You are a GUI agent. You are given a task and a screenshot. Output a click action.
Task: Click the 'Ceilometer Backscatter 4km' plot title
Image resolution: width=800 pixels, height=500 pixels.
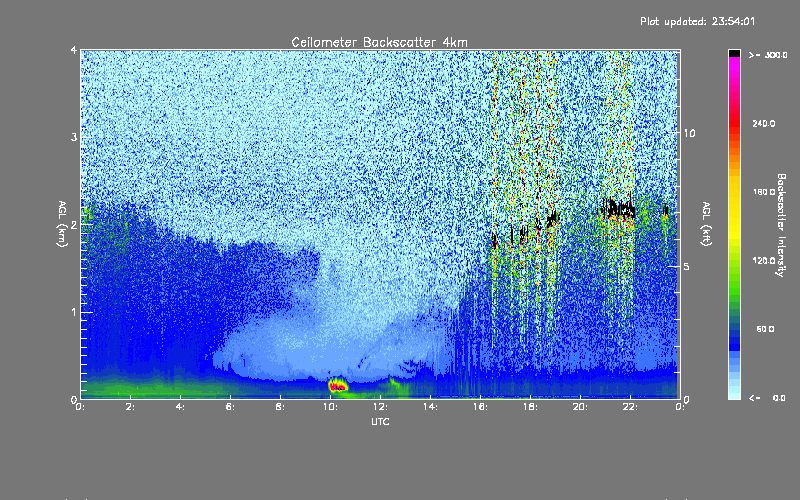(379, 42)
